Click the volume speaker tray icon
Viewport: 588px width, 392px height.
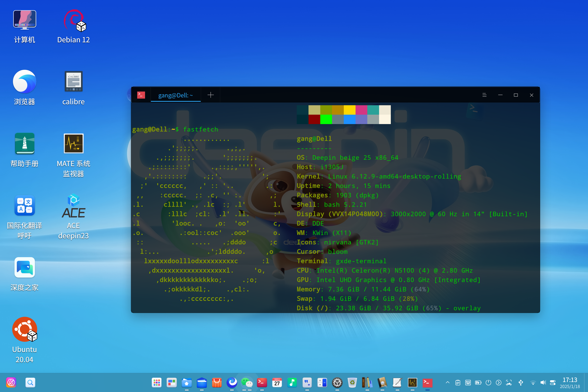coord(543,383)
